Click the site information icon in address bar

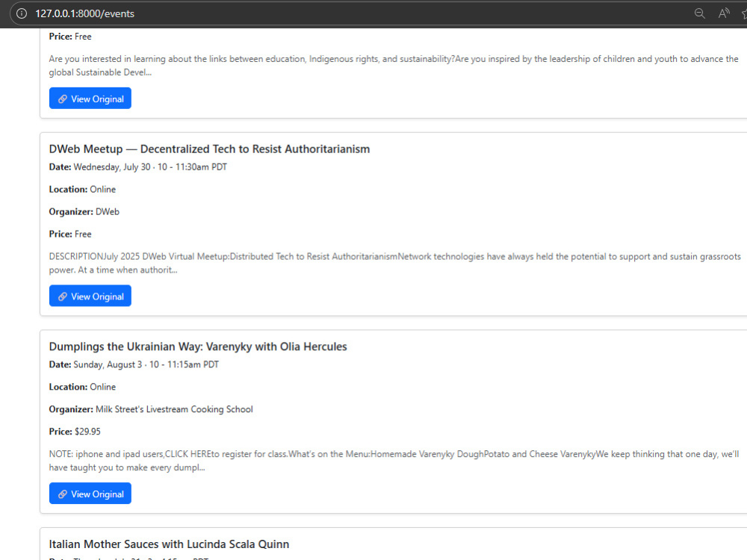click(22, 13)
